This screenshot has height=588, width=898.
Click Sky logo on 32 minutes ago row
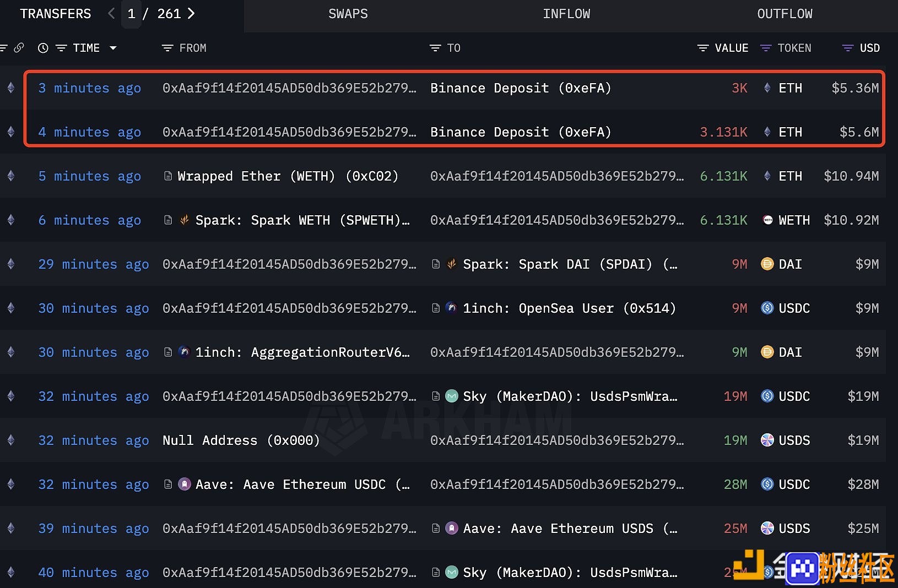click(x=452, y=396)
